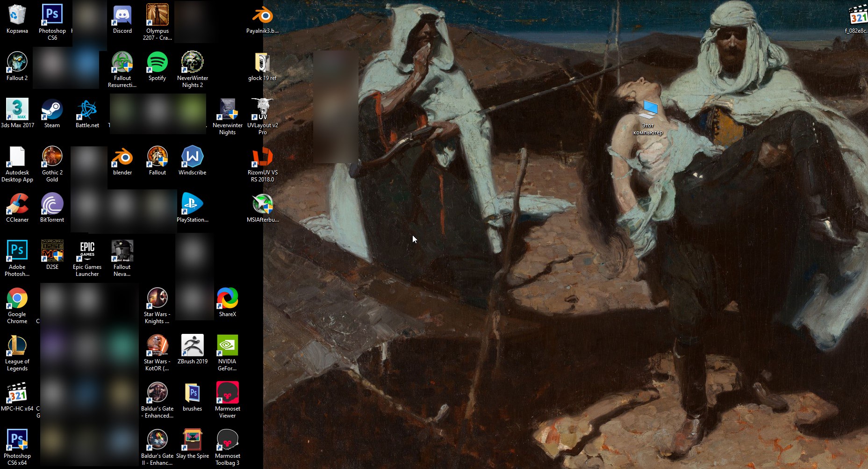Click the Fallout Neva... icon
The width and height of the screenshot is (868, 469).
(122, 252)
